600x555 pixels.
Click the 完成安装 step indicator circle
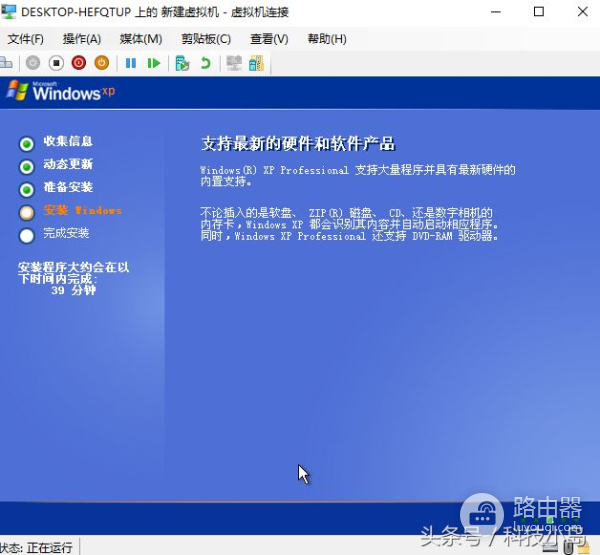(27, 236)
